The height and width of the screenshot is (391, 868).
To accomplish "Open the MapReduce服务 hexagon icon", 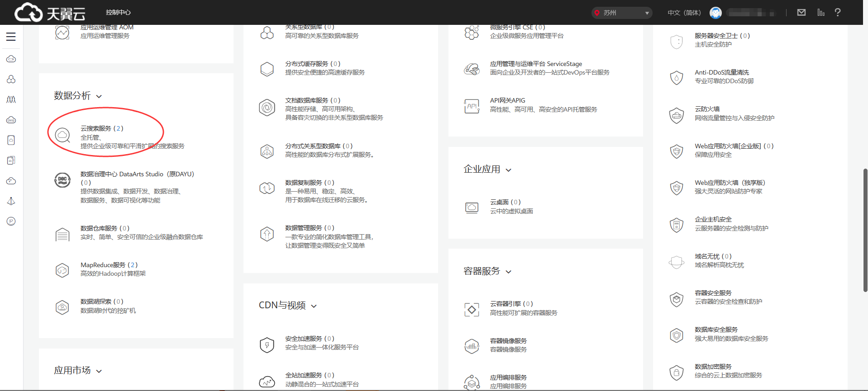I will (62, 270).
